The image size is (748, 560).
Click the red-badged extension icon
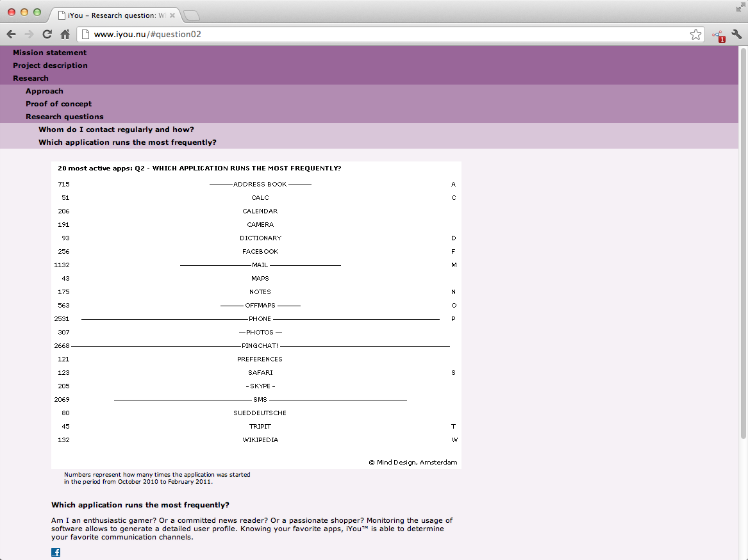coord(718,36)
